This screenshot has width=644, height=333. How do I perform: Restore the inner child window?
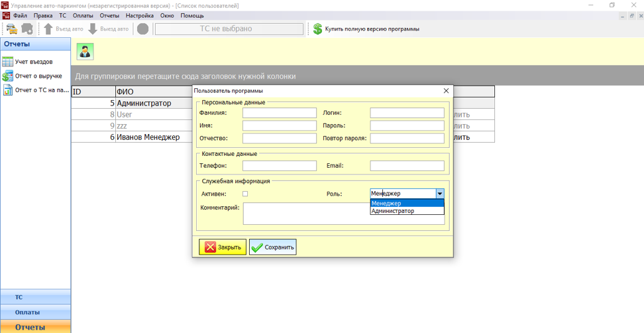tap(631, 16)
